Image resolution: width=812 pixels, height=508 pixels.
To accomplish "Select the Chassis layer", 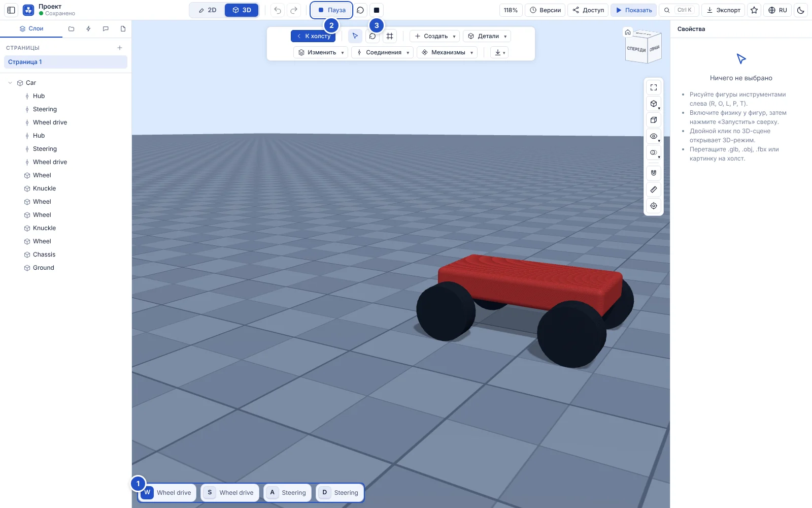I will pos(65,255).
